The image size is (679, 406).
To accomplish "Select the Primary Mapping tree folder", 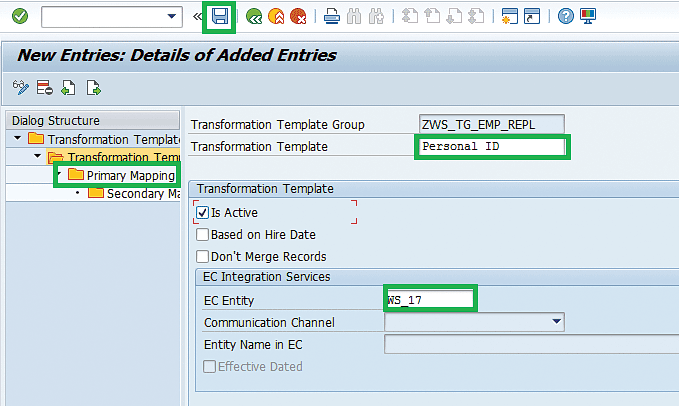I will [x=130, y=175].
